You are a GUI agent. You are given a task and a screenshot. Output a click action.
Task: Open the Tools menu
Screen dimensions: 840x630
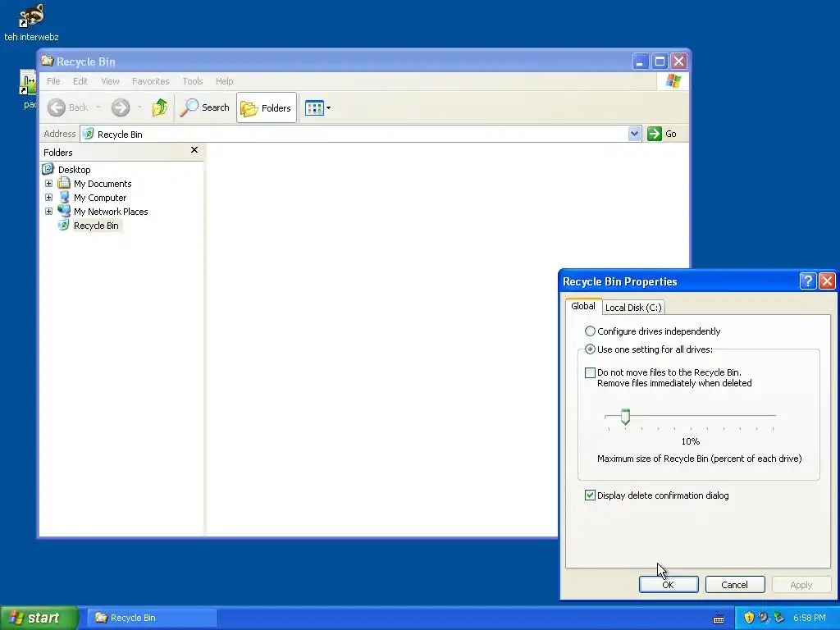[x=192, y=81]
